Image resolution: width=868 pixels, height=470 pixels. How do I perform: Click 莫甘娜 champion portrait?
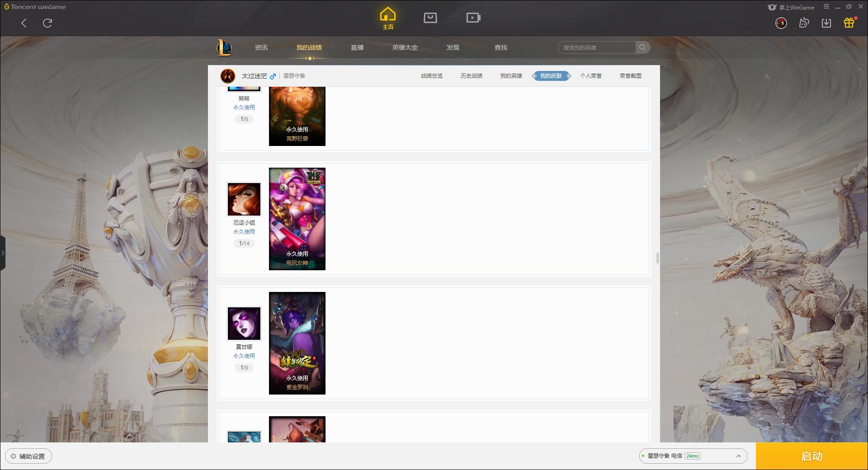[244, 324]
